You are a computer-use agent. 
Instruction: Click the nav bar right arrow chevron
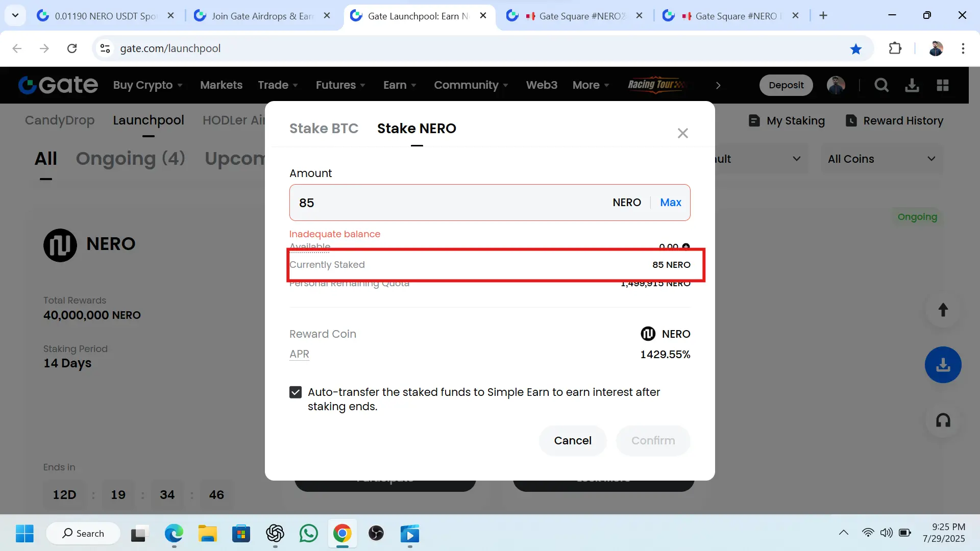tap(718, 85)
